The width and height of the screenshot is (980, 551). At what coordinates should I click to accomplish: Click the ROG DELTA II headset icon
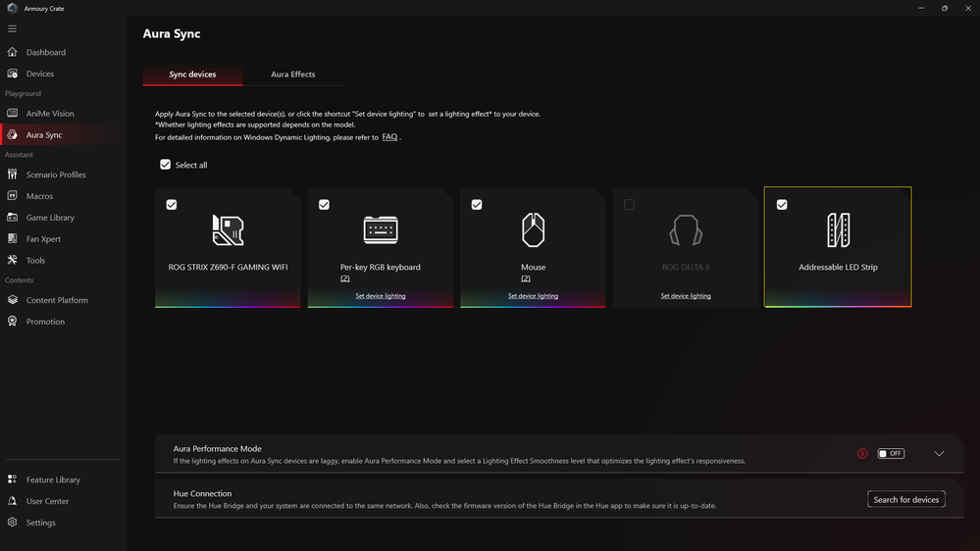[x=686, y=229]
